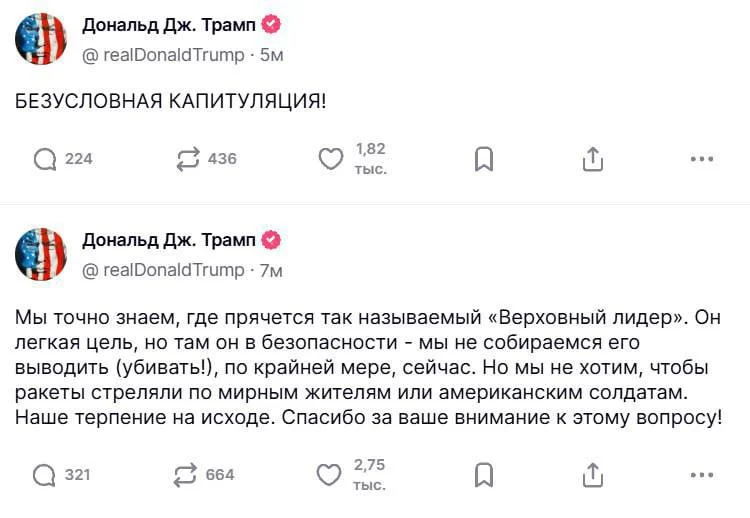Viewport: 750px width, 518px height.
Task: Click the verified badge on the first post
Action: [x=270, y=26]
